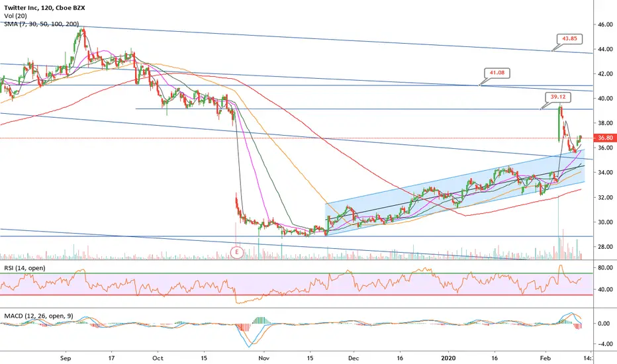Click the MACD 0.00 axis label
This screenshot has width=617, height=364.
604,324
